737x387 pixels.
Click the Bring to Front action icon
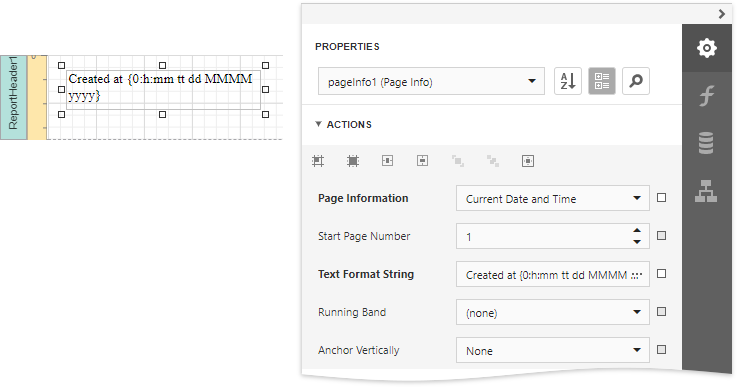[x=458, y=161]
